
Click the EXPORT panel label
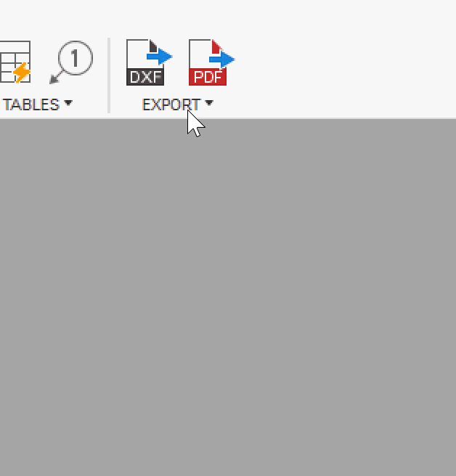pos(171,104)
